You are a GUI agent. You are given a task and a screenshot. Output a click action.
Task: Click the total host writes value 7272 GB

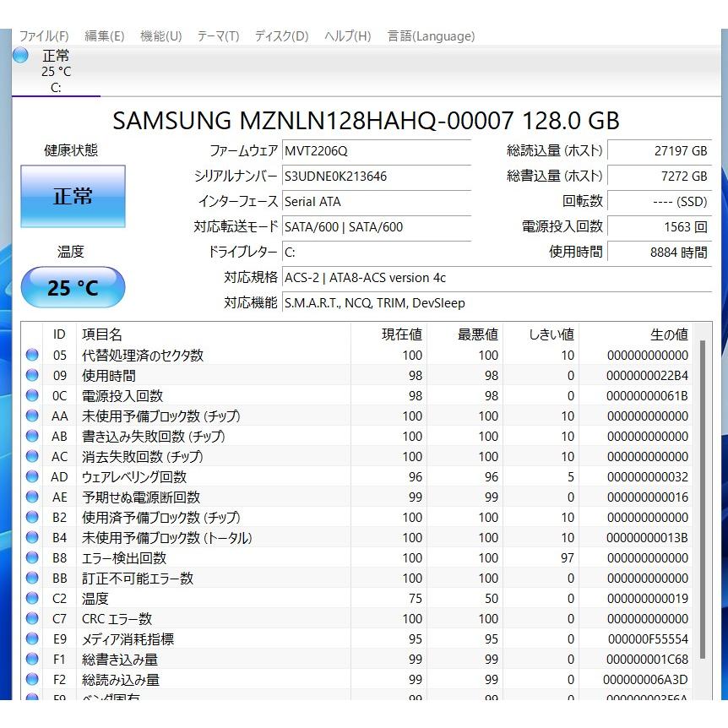[660, 177]
